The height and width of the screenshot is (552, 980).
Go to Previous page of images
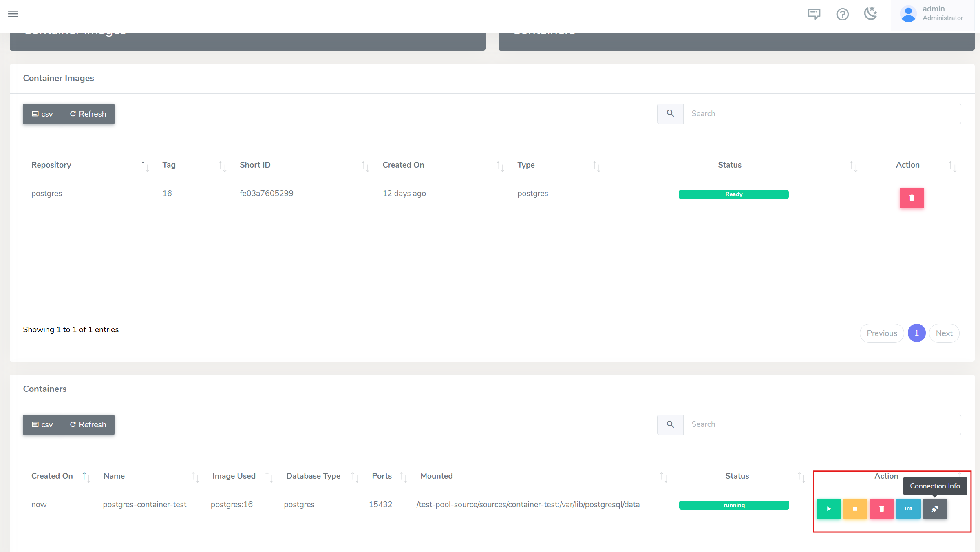click(x=882, y=333)
